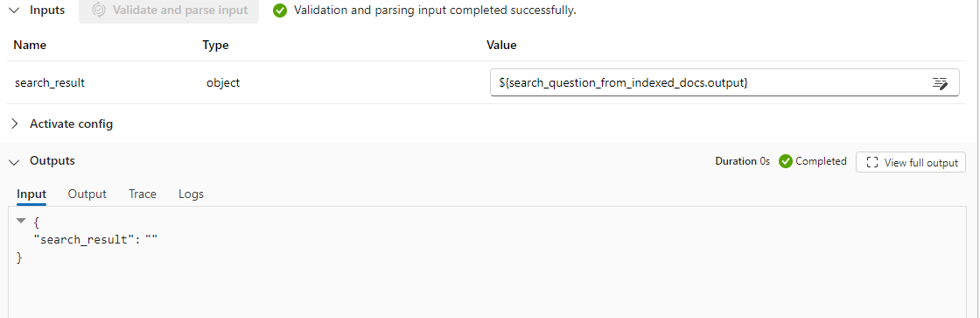The width and height of the screenshot is (980, 318).
Task: Switch to the Trace tab
Action: click(143, 194)
